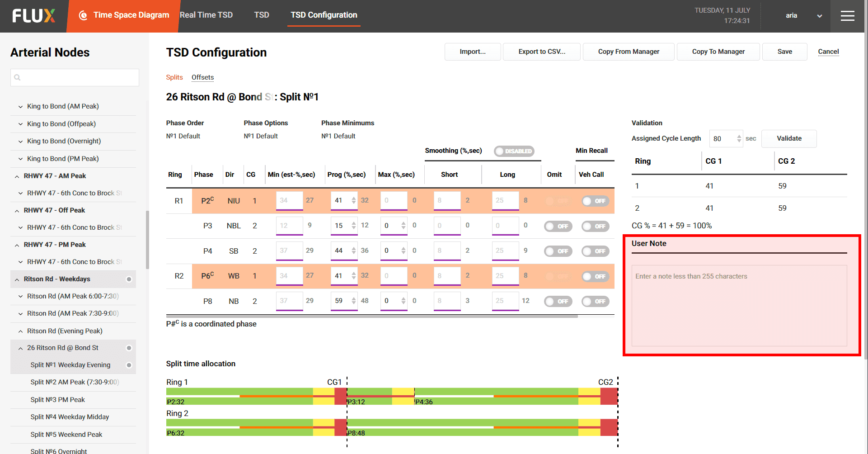Screen dimensions: 868x454
Task: Select Split №1 Weekday Evening
Action: click(x=70, y=365)
